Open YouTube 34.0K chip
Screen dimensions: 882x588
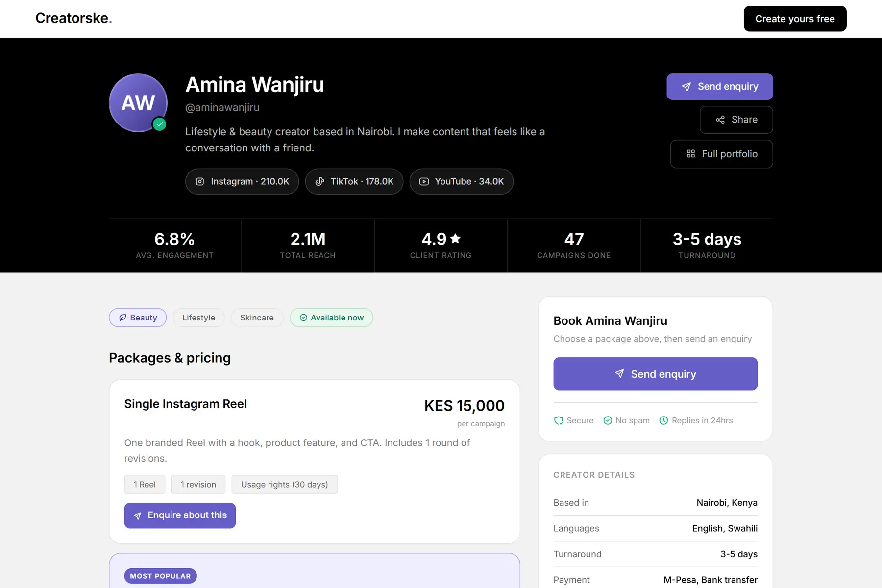(461, 181)
